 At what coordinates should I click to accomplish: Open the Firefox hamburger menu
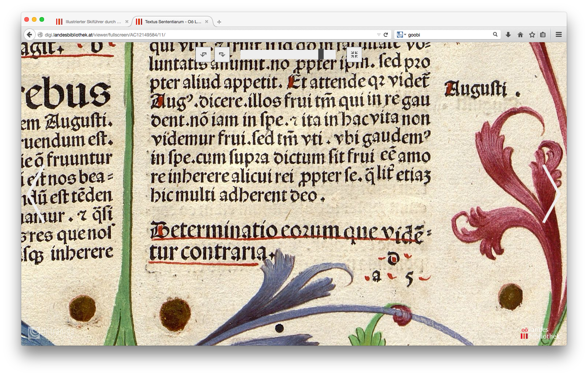[559, 35]
